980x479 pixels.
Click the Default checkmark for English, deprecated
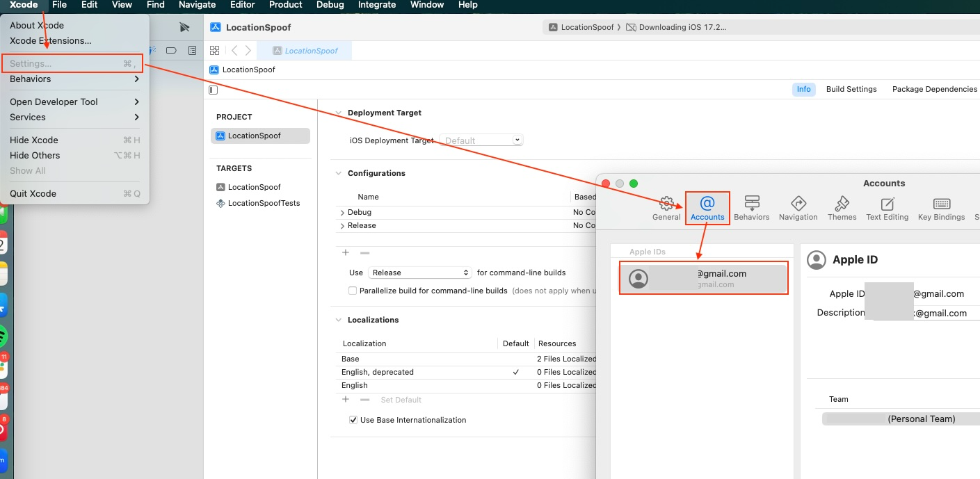click(515, 372)
